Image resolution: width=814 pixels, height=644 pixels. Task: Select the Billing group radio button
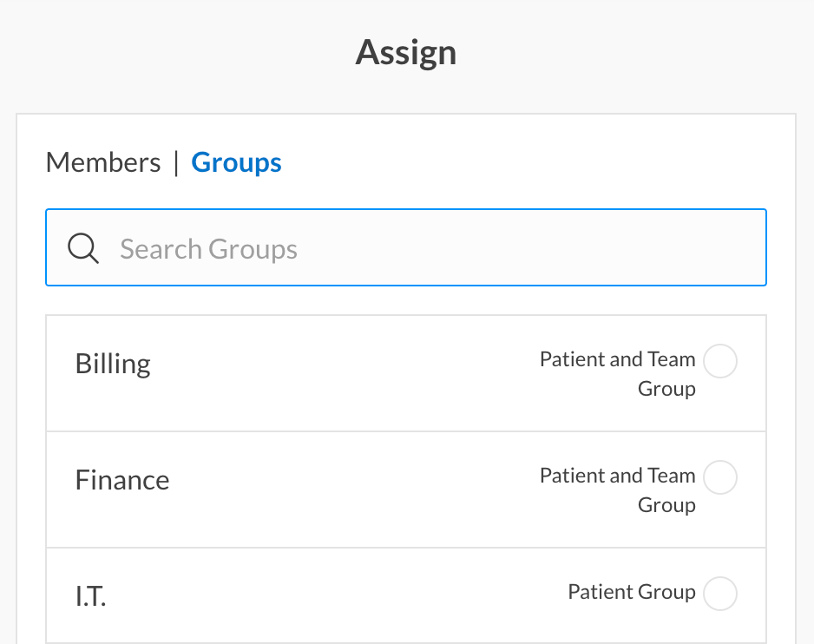pos(719,361)
